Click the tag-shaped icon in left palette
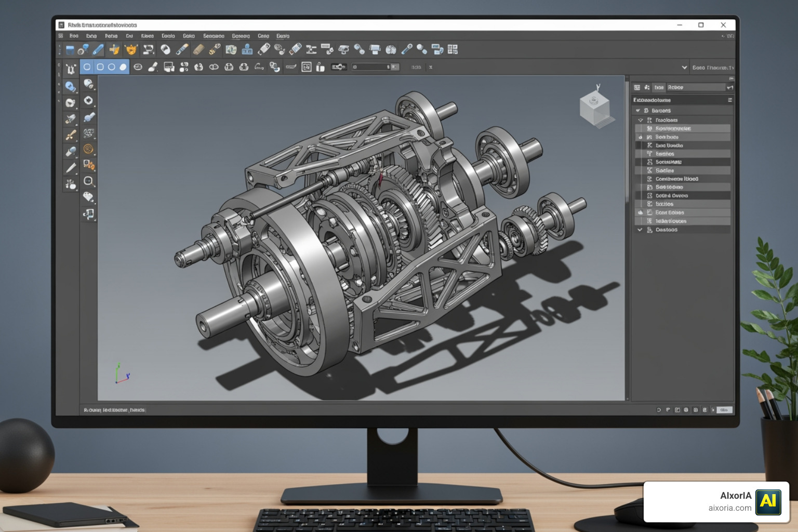 (x=88, y=197)
